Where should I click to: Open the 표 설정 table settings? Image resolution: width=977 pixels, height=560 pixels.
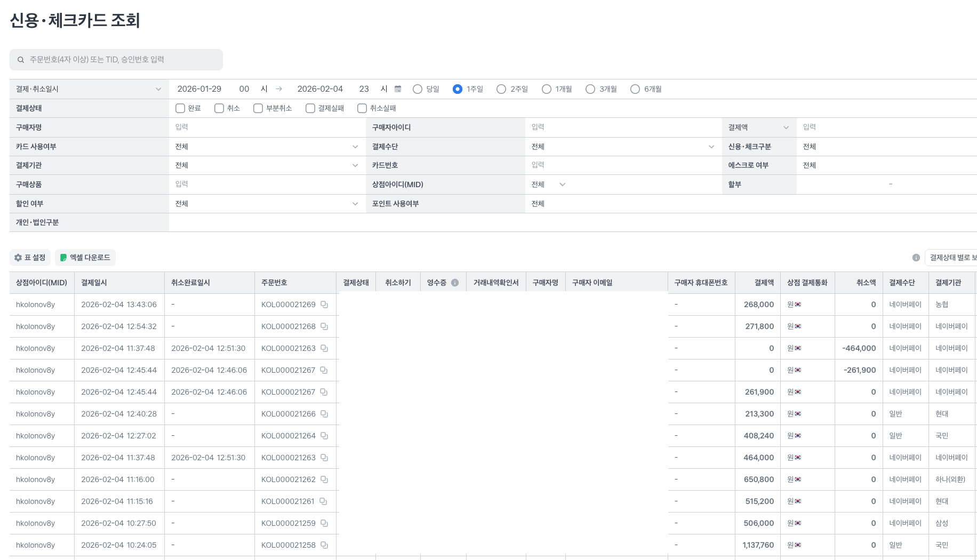pos(30,258)
